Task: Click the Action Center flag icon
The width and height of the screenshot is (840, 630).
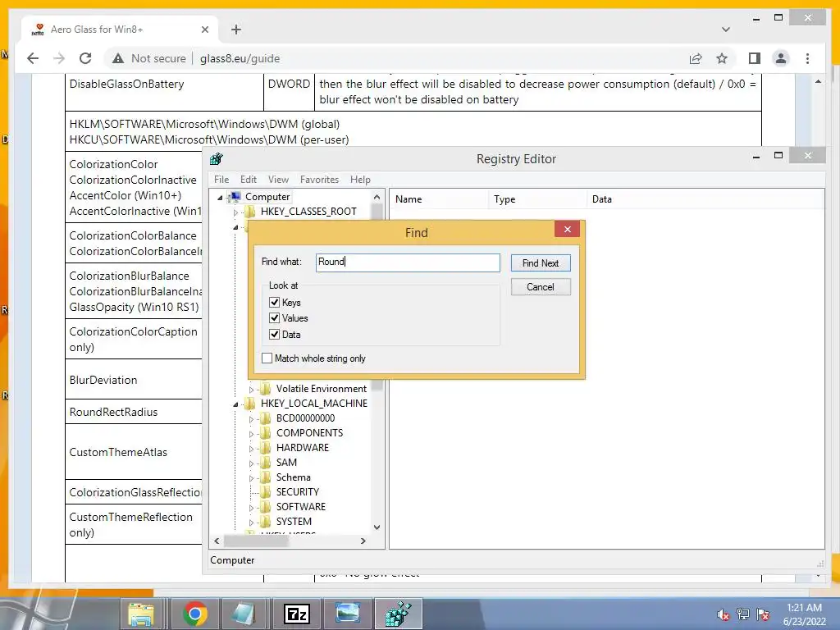Action: (x=763, y=614)
